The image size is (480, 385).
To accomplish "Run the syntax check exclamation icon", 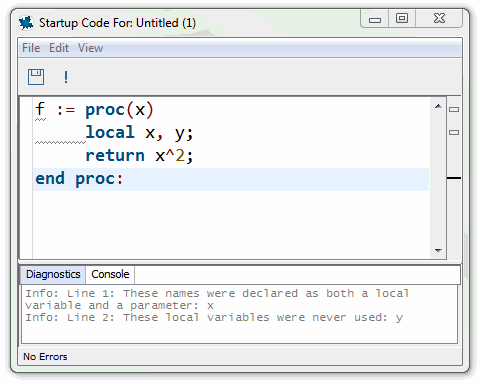I will (66, 77).
